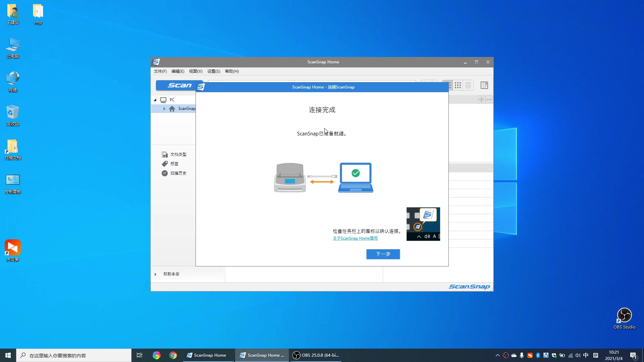
Task: Switch to OBS 25.0.8 taskbar window
Action: click(x=316, y=355)
